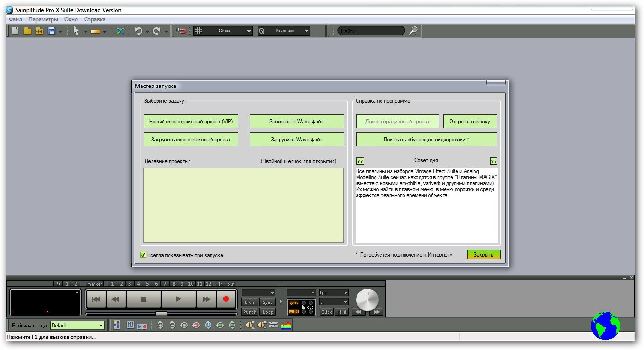The image size is (644, 350).
Task: Click 'Закрыть' button in startup wizard
Action: [484, 255]
